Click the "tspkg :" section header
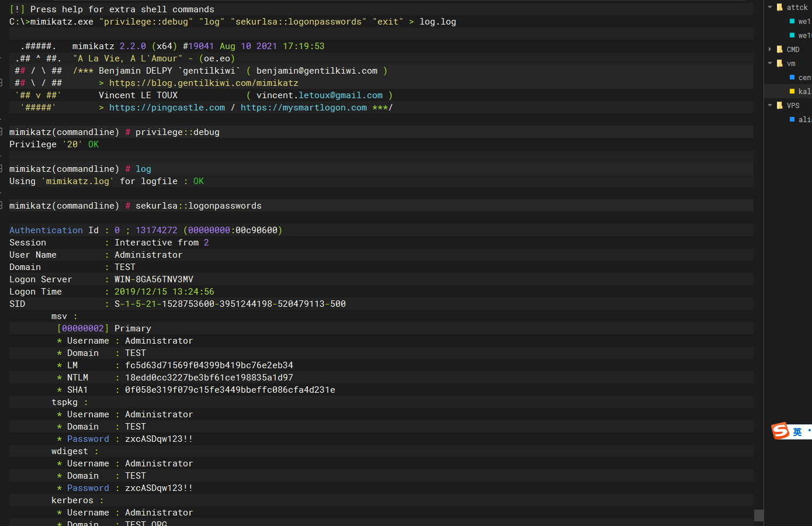This screenshot has height=526, width=812. click(x=70, y=402)
